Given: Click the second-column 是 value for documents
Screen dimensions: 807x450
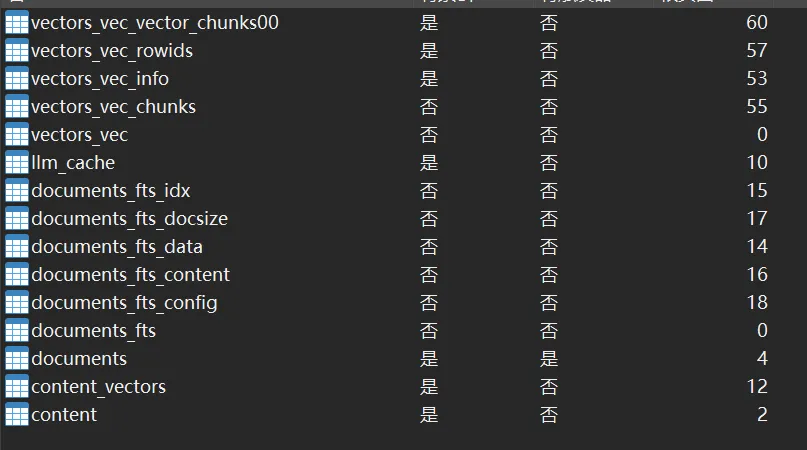Looking at the screenshot, I should coord(549,359).
